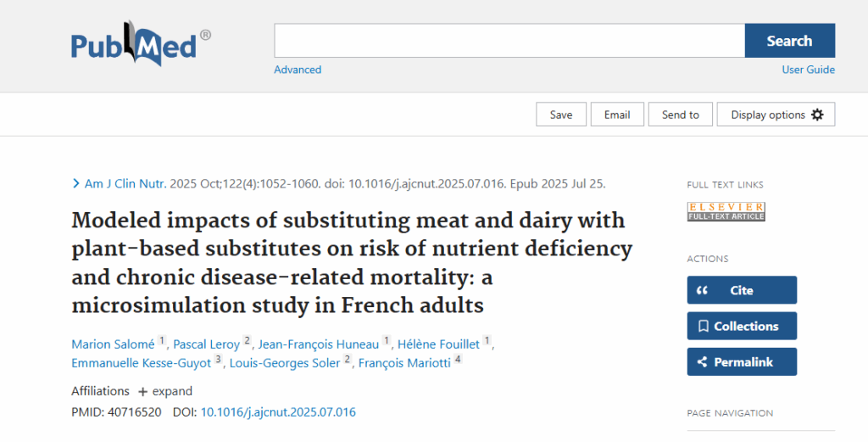
Task: Click inside the PubMed search field
Action: coord(509,41)
